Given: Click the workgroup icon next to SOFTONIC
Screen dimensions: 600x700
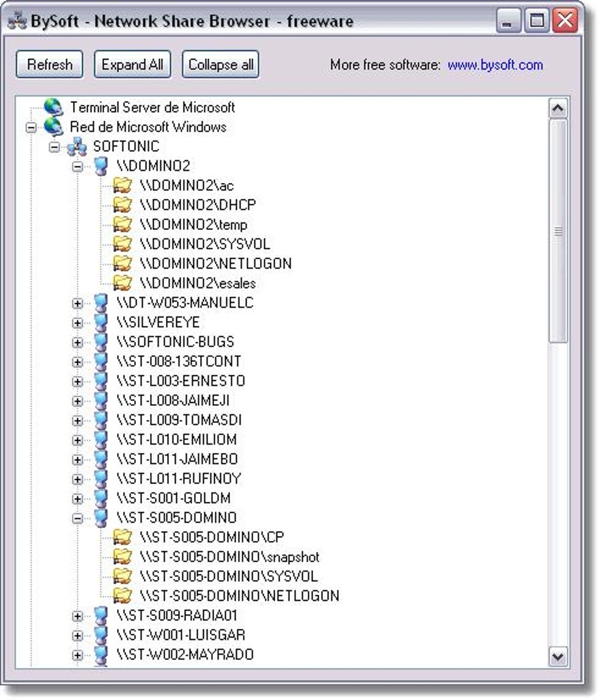Looking at the screenshot, I should 76,146.
